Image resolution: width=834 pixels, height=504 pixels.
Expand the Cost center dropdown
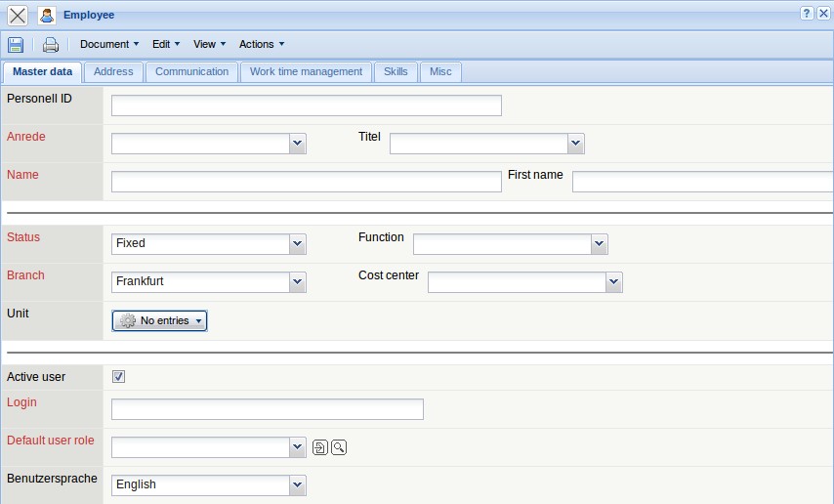click(x=613, y=282)
